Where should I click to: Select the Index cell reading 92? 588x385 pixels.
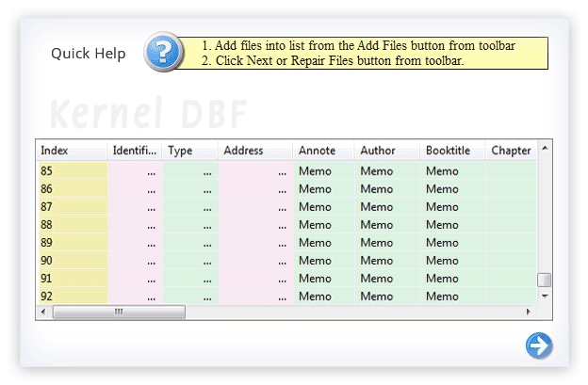[73, 296]
